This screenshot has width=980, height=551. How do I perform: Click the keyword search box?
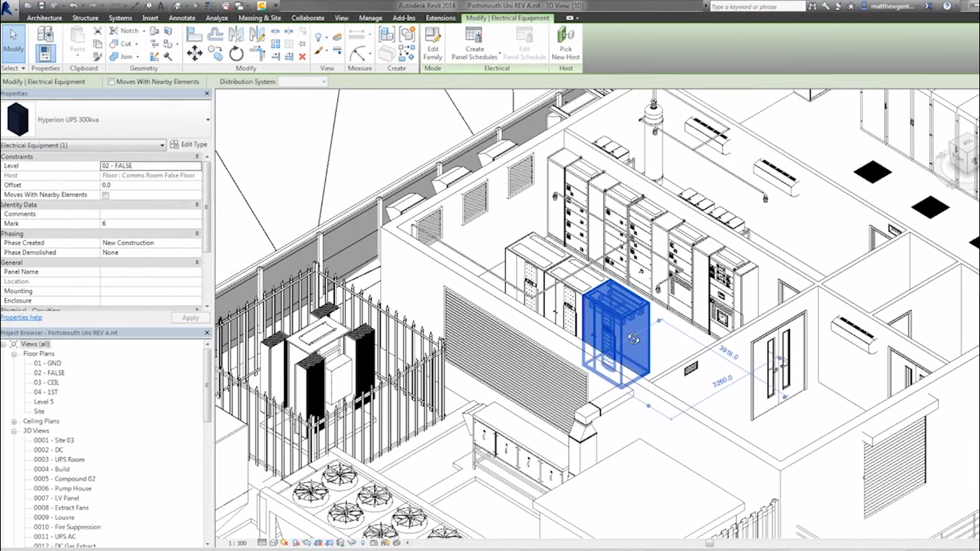[758, 6]
